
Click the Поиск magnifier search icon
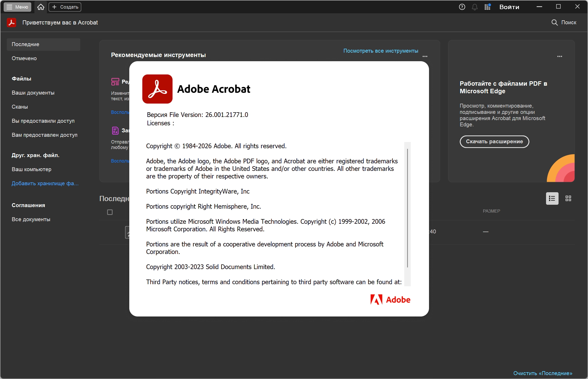[x=554, y=22]
